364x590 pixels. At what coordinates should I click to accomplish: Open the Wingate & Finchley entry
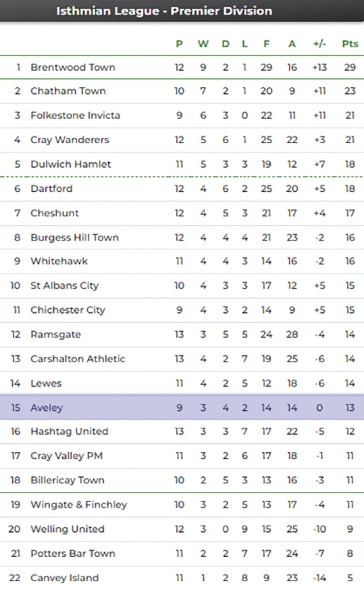79,505
